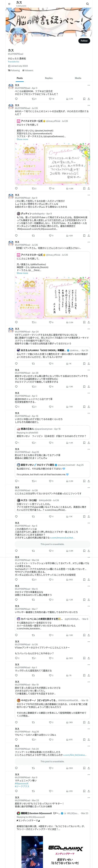
Task: Open more options menu on Apr 3 post
Action: tap(89, 86)
